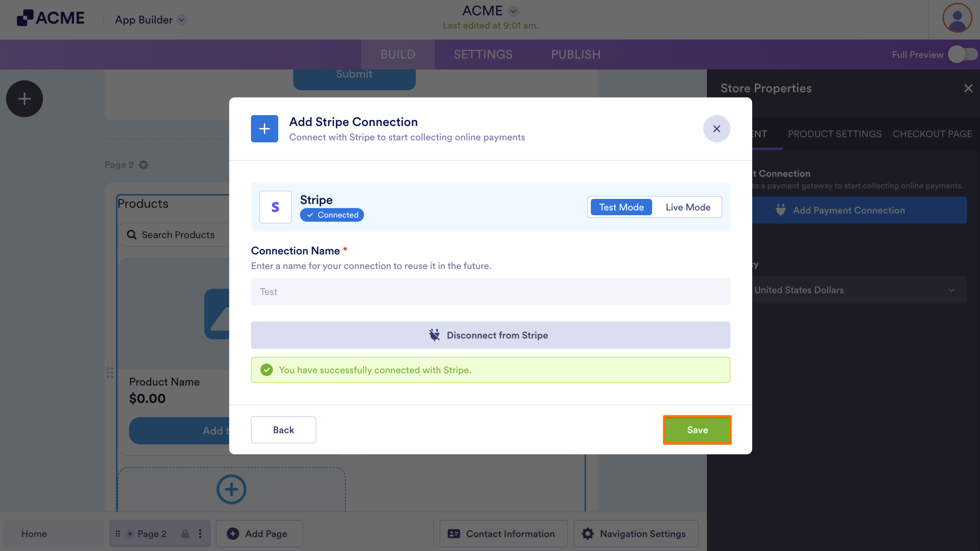The image size is (980, 551).
Task: Click the small plus icon beside Page 2 tab
Action: point(130,534)
